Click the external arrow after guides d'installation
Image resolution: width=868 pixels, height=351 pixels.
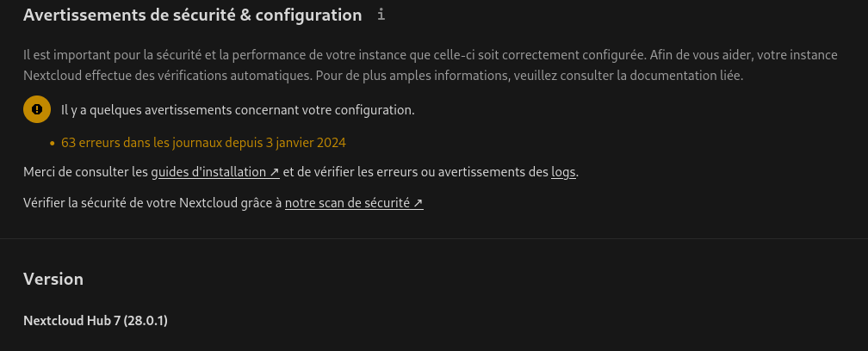tap(275, 172)
